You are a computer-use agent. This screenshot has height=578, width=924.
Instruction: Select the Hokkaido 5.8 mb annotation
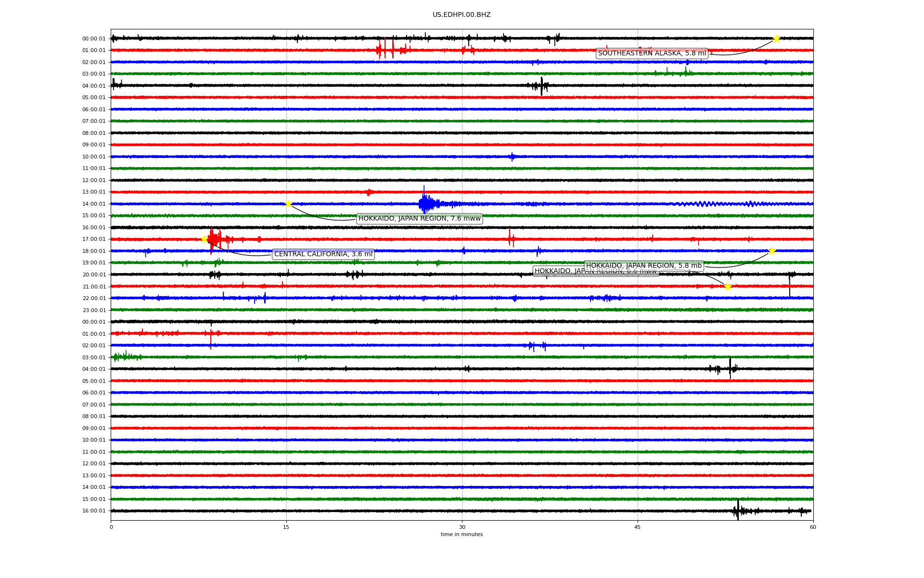643,266
